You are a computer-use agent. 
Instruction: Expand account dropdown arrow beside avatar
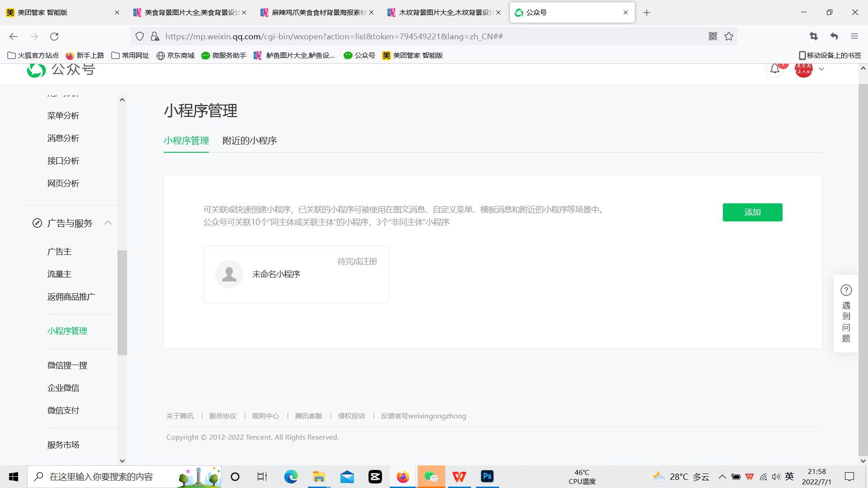[x=821, y=69]
